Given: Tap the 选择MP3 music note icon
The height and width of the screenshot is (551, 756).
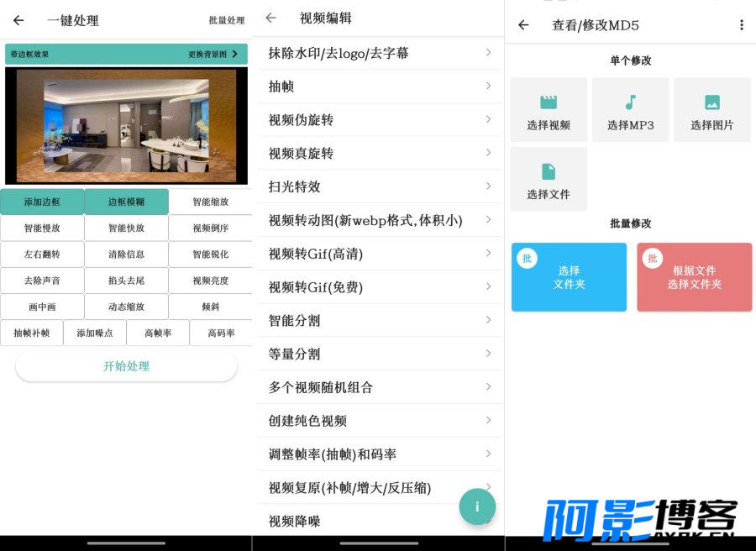Looking at the screenshot, I should [630, 102].
